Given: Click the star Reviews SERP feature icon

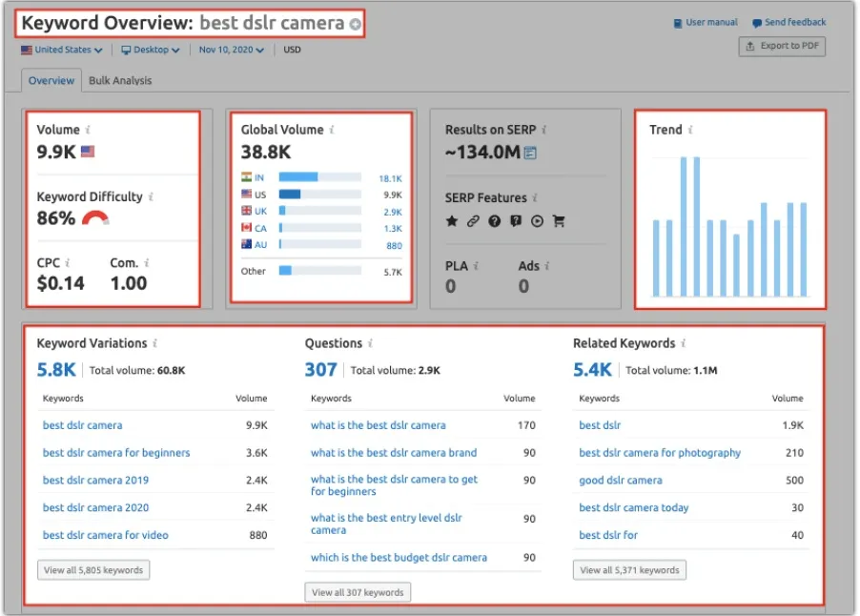Looking at the screenshot, I should coord(451,220).
